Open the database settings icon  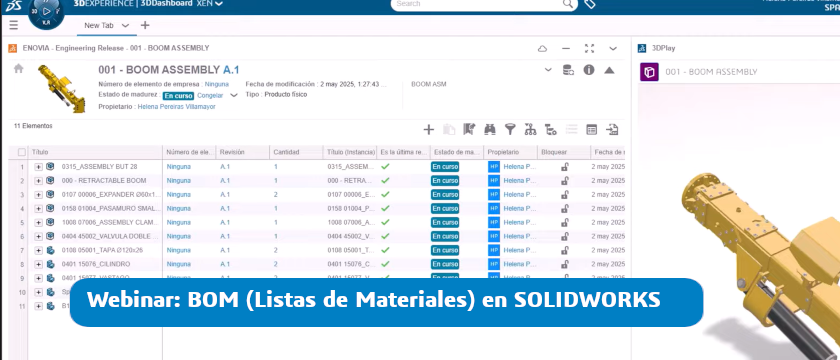[x=568, y=70]
